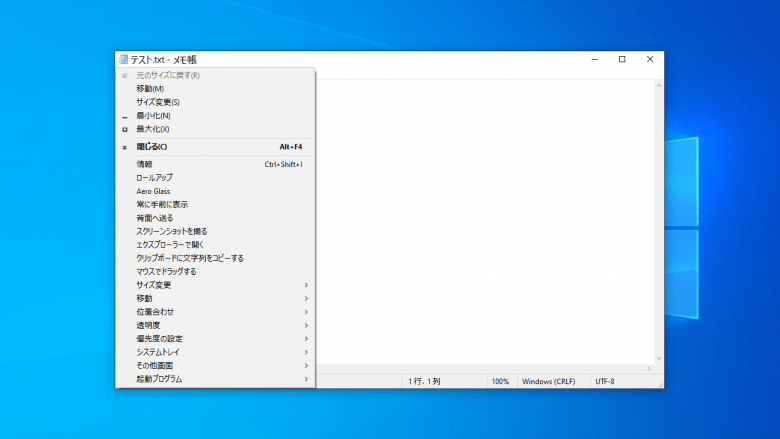Select 最小化(N) in the menu
The width and height of the screenshot is (780, 439).
(x=215, y=115)
